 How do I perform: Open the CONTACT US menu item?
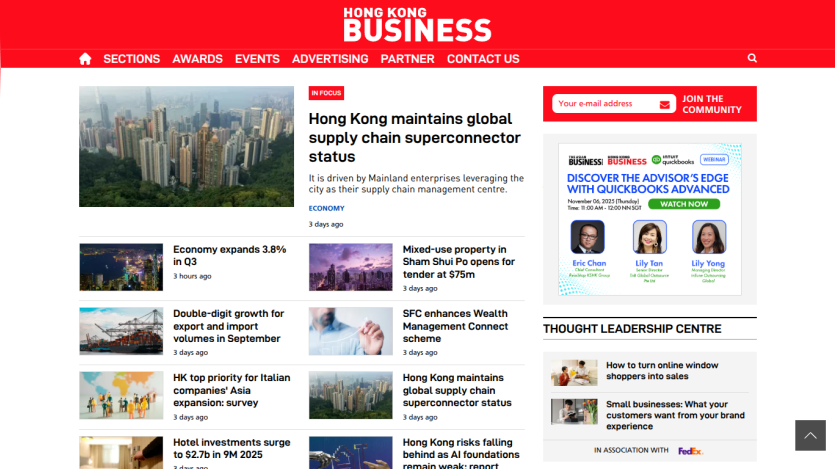(x=483, y=59)
